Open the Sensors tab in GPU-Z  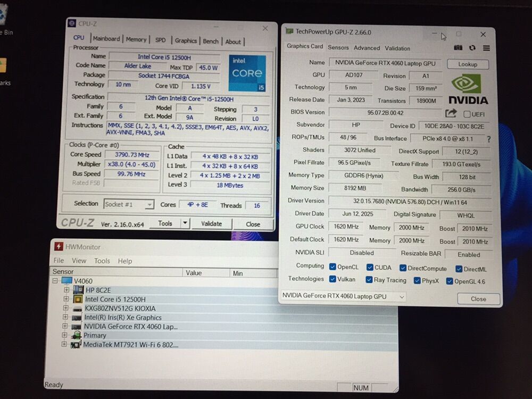338,47
